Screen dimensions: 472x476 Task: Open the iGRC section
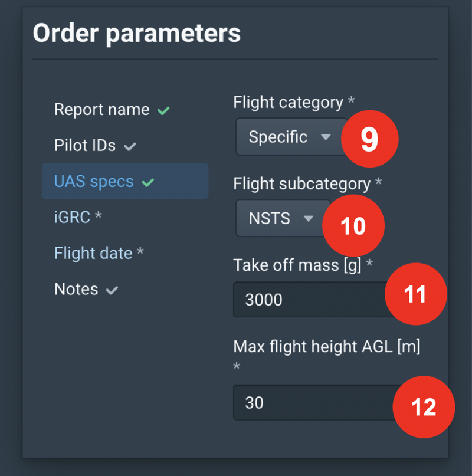(x=72, y=217)
